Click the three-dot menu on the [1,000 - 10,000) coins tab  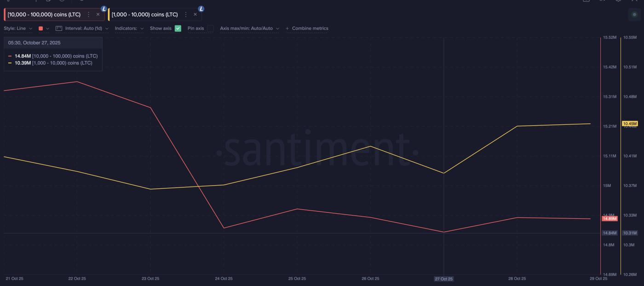186,14
